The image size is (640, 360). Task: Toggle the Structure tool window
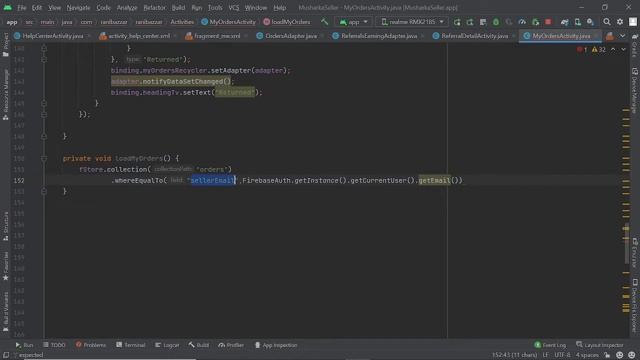(6, 226)
